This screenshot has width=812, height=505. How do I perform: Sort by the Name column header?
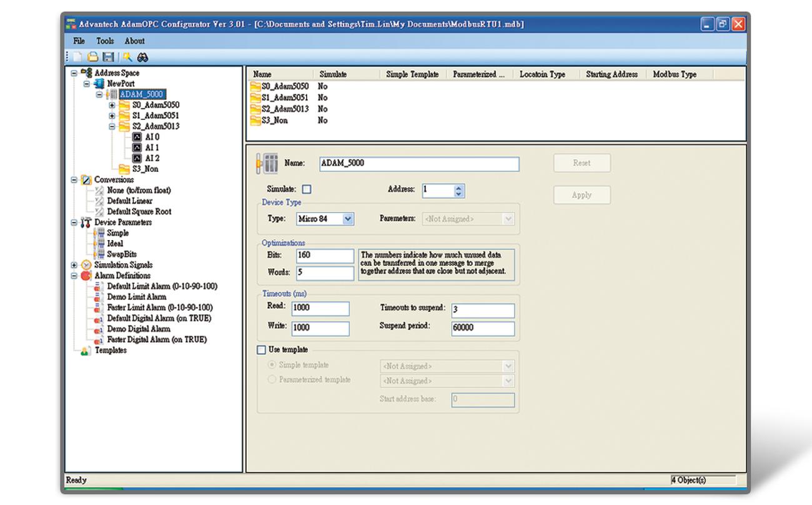[x=281, y=74]
